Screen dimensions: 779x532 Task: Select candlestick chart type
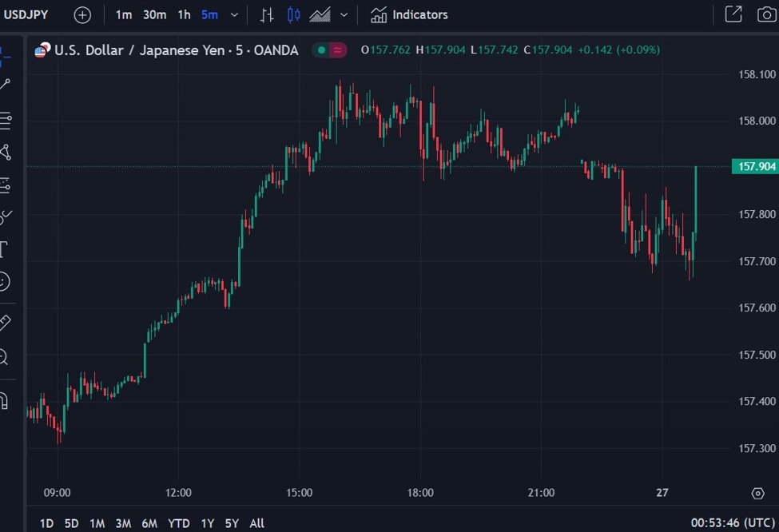click(x=293, y=14)
